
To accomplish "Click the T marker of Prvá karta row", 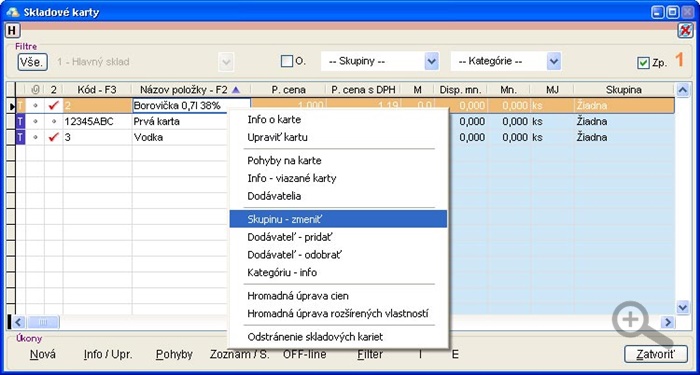I will 20,121.
